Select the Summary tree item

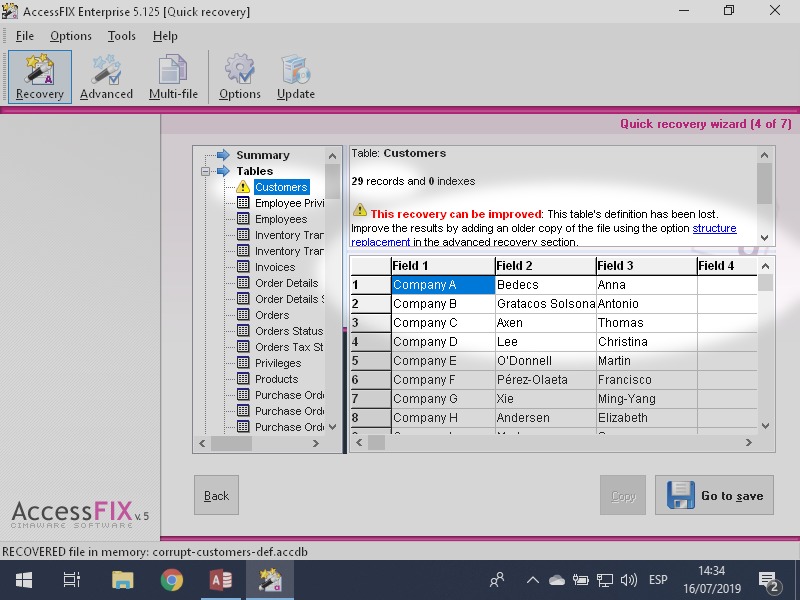click(262, 155)
